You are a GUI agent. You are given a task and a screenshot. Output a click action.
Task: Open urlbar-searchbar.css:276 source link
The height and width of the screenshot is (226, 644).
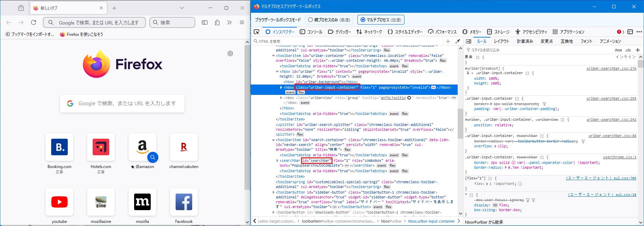pyautogui.click(x=611, y=69)
